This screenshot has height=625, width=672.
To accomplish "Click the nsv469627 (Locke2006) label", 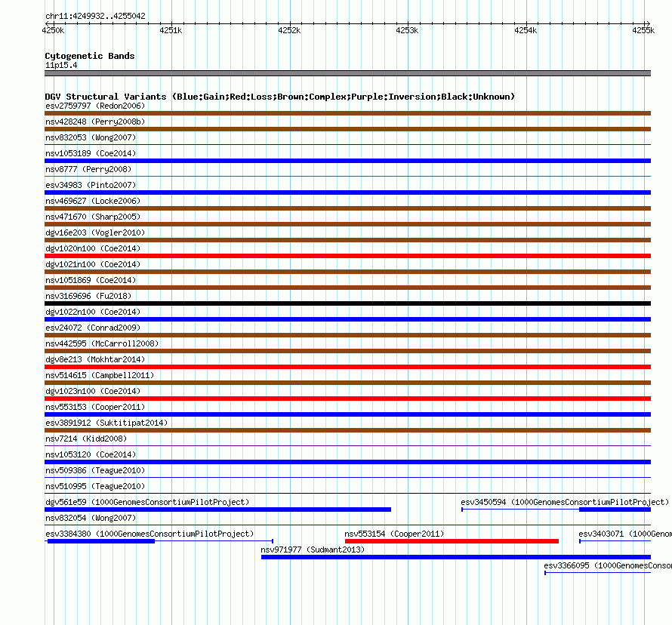I will click(x=93, y=201).
